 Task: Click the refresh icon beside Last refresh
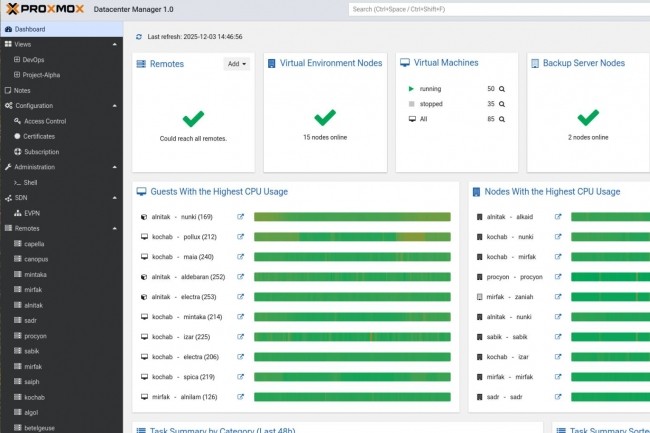coord(139,37)
